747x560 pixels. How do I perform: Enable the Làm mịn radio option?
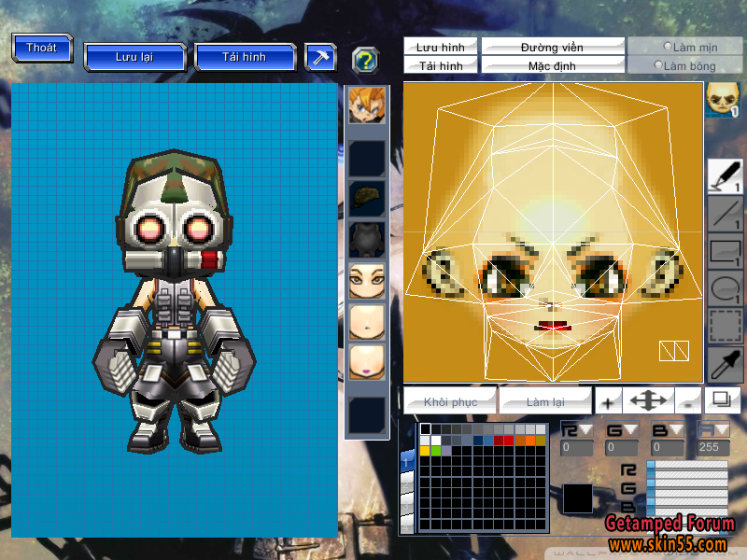(x=668, y=46)
